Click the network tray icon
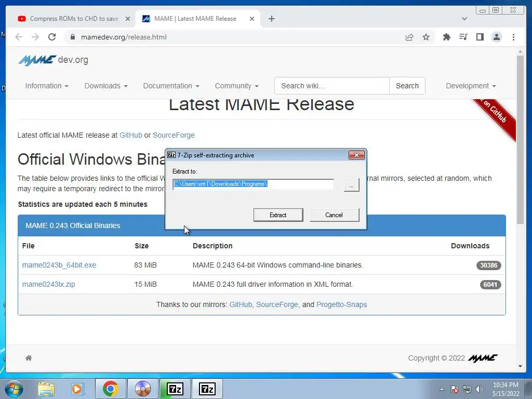Viewport: 532px width, 399px height. tap(467, 389)
